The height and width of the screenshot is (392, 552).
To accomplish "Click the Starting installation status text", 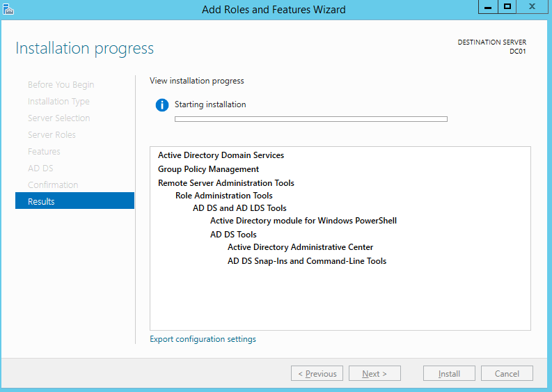I will [210, 104].
